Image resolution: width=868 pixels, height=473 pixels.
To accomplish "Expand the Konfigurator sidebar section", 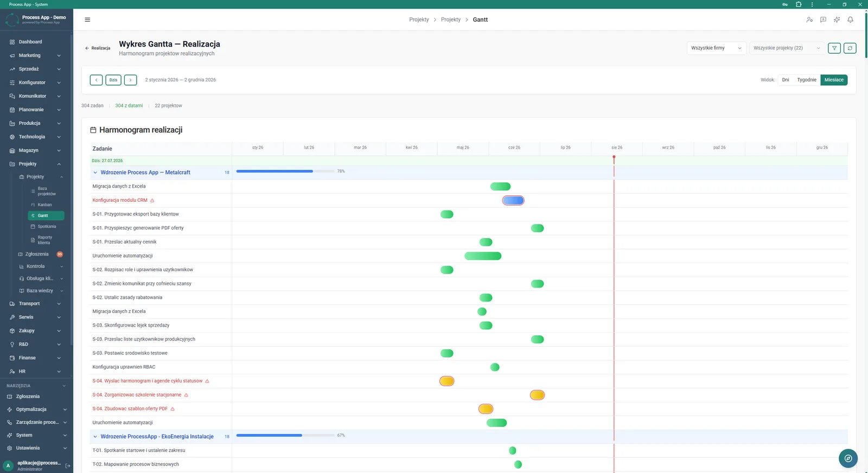I will click(x=35, y=82).
